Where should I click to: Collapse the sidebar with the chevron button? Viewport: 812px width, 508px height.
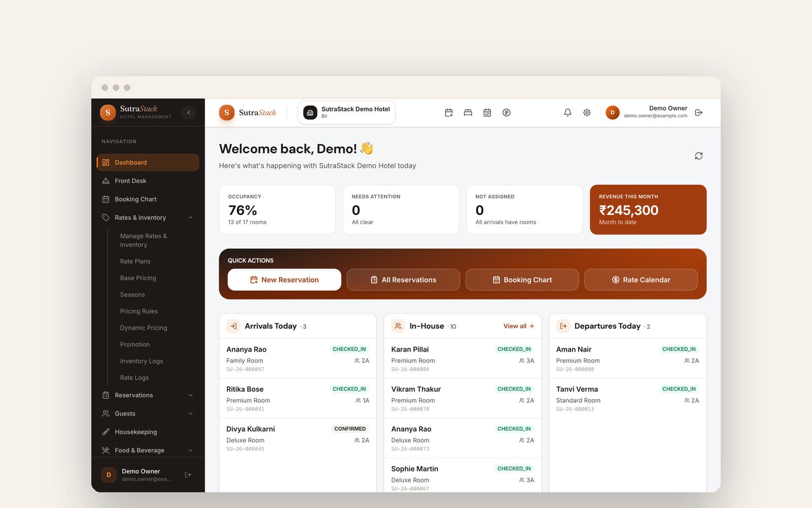(x=189, y=112)
